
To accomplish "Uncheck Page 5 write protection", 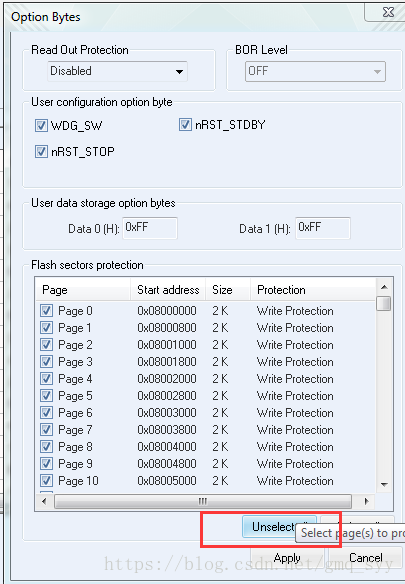I will pyautogui.click(x=46, y=396).
